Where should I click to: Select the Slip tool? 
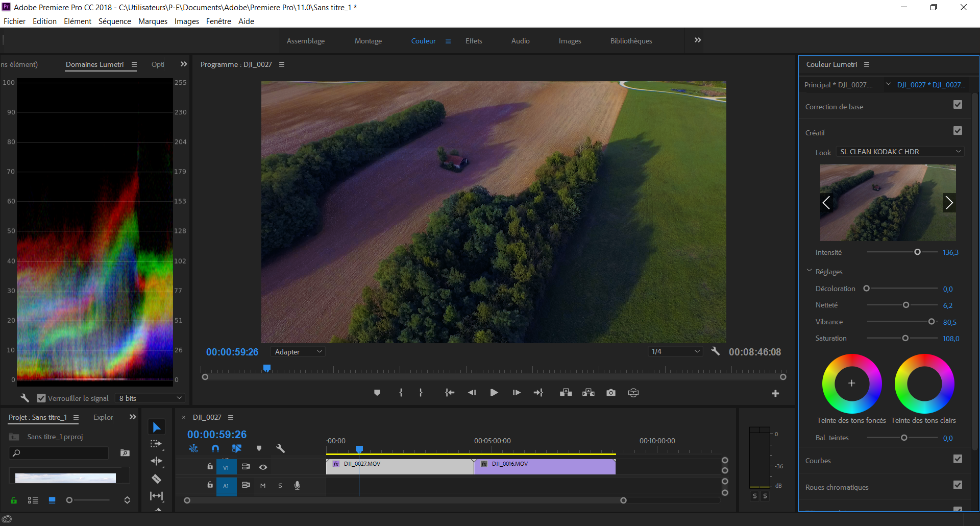pos(156,496)
